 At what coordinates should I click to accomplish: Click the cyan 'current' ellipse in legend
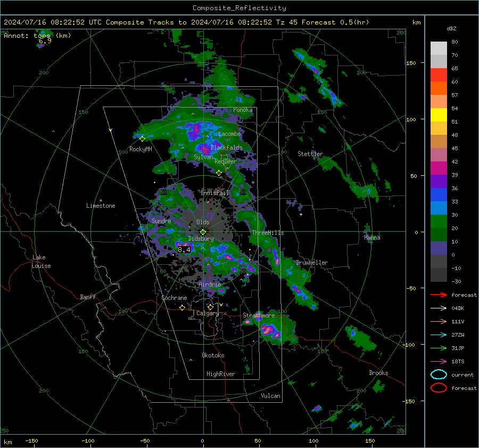[x=439, y=374]
